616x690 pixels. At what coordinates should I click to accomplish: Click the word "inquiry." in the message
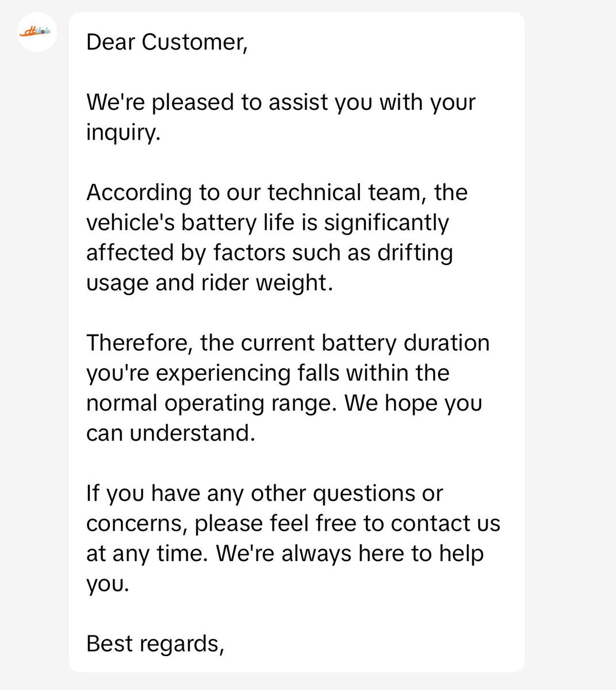tap(123, 133)
